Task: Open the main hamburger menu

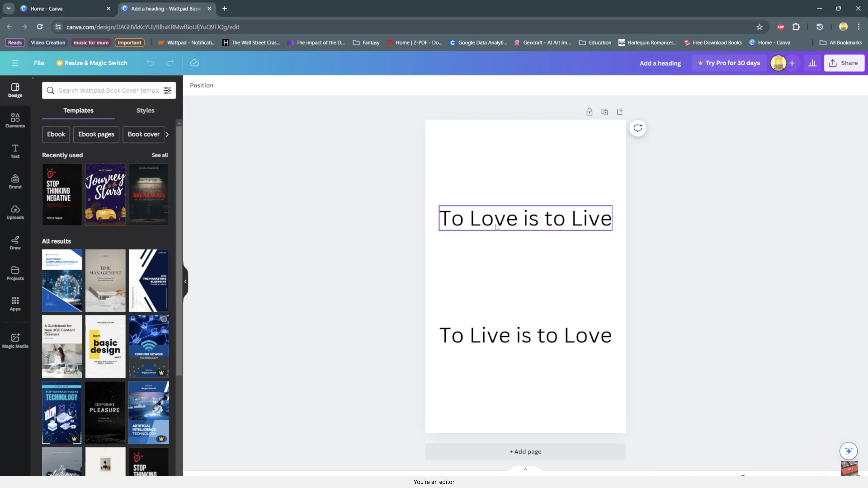Action: [x=15, y=63]
